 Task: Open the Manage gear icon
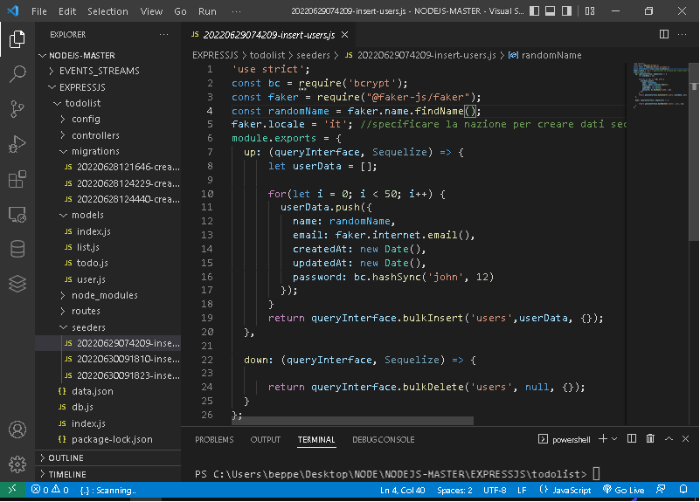[x=17, y=464]
